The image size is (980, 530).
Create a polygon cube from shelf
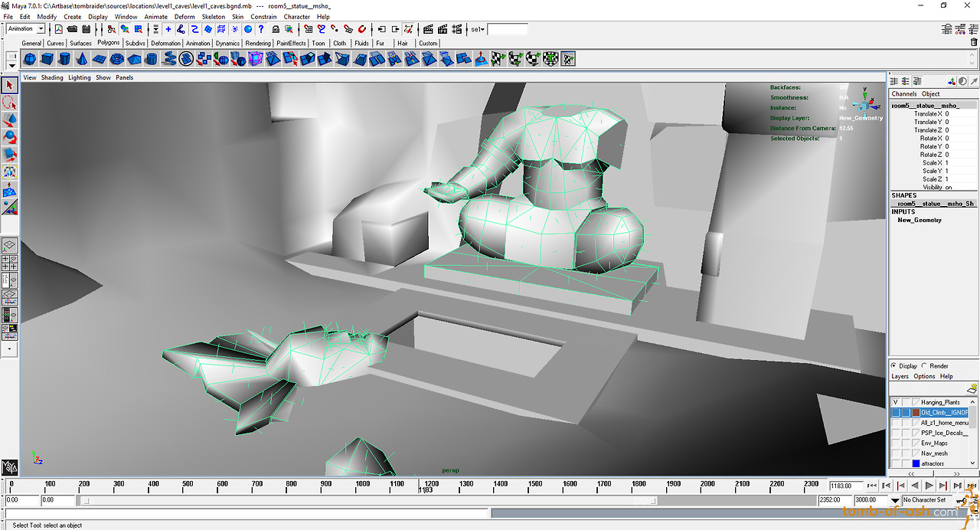click(47, 59)
